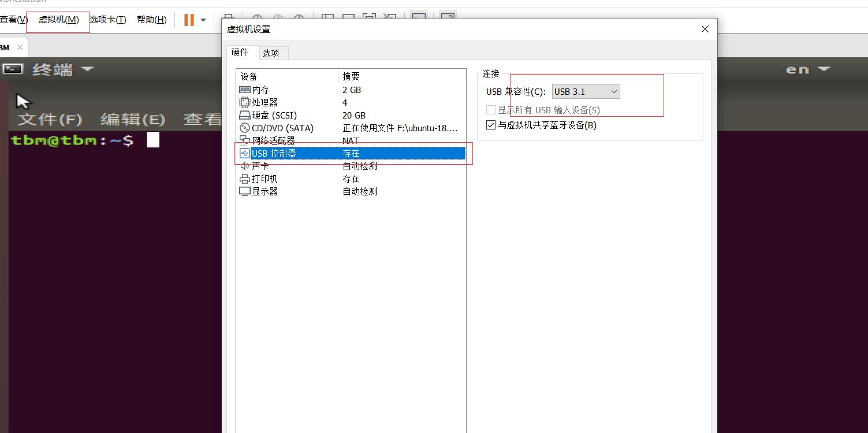Image resolution: width=868 pixels, height=433 pixels.
Task: Click the orange pause virtual machine icon
Action: click(189, 20)
